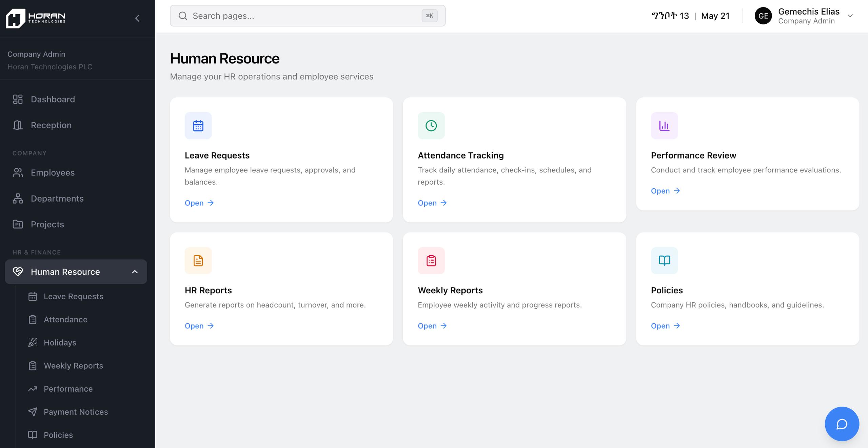This screenshot has width=868, height=448.
Task: Click the Weekly Reports card title
Action: click(450, 291)
